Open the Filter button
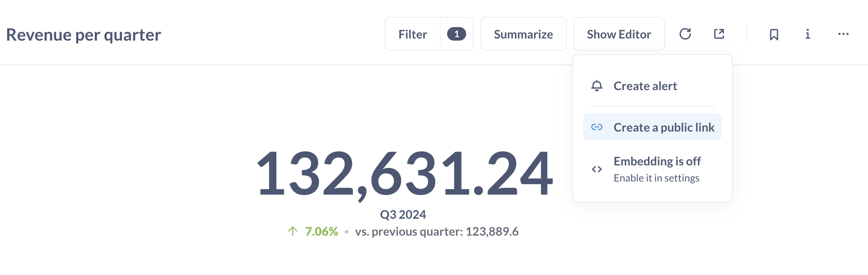Image resolution: width=868 pixels, height=275 pixels. point(412,34)
